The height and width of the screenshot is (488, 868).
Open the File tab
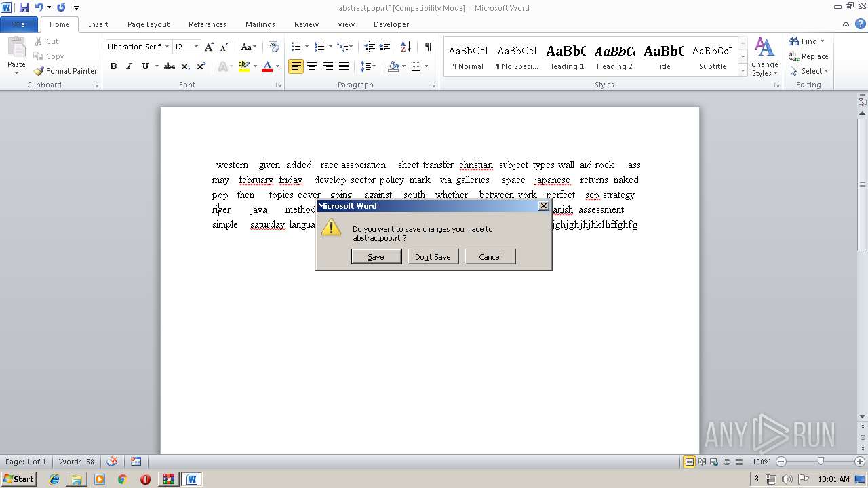click(x=19, y=24)
